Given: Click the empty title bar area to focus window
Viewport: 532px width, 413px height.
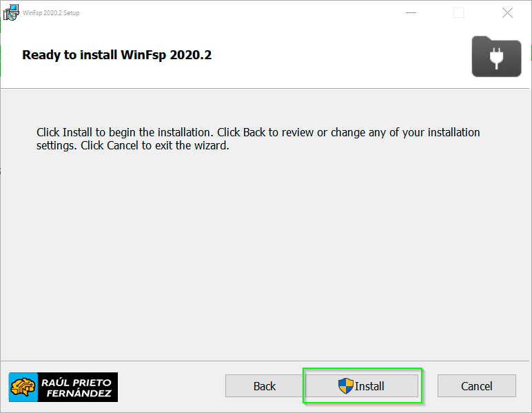Looking at the screenshot, I should pos(241,13).
